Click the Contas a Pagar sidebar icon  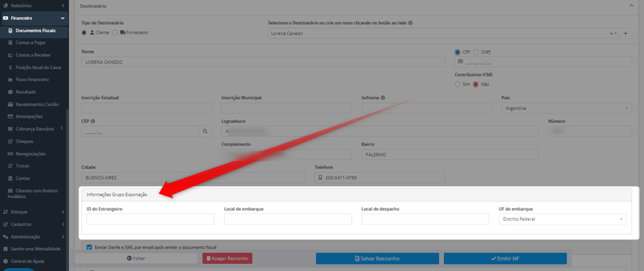click(x=10, y=43)
